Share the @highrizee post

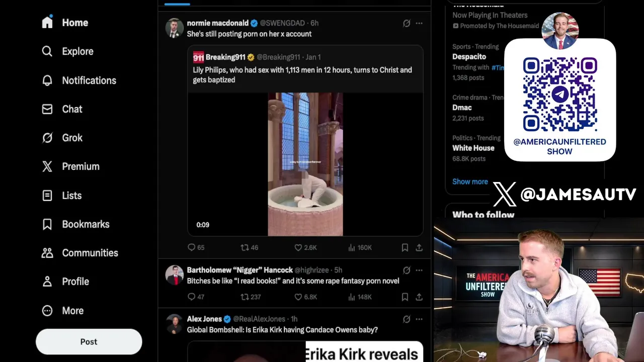[419, 297]
